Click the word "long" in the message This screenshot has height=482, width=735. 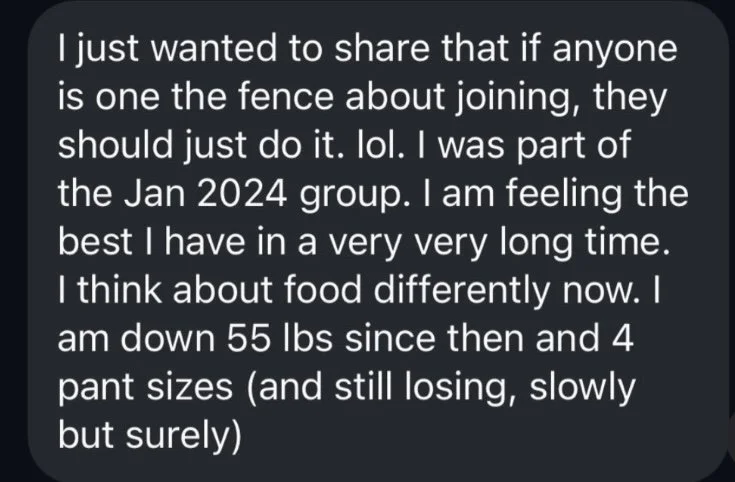(x=536, y=247)
